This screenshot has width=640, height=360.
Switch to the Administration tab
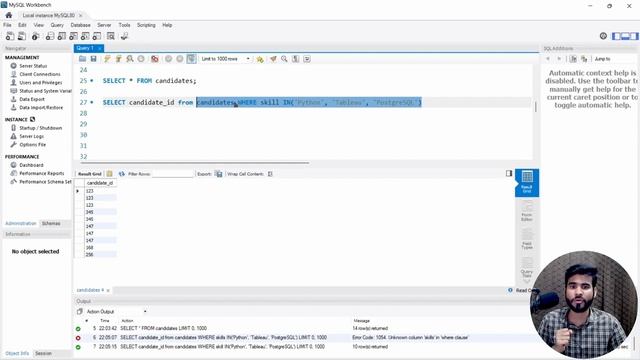(x=21, y=223)
